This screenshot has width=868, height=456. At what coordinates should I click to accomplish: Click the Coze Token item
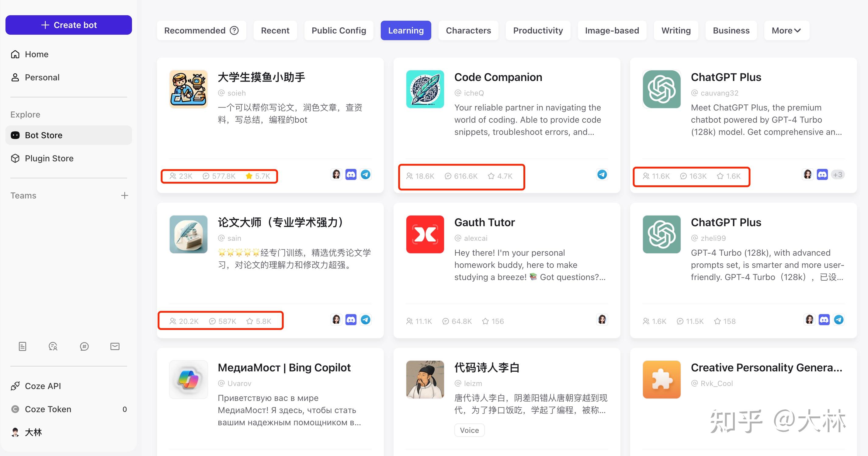coord(48,409)
